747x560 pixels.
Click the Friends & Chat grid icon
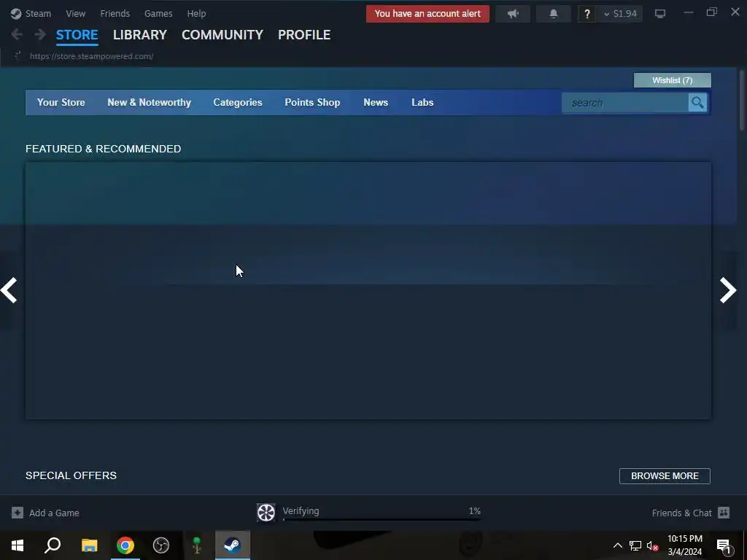pyautogui.click(x=724, y=513)
